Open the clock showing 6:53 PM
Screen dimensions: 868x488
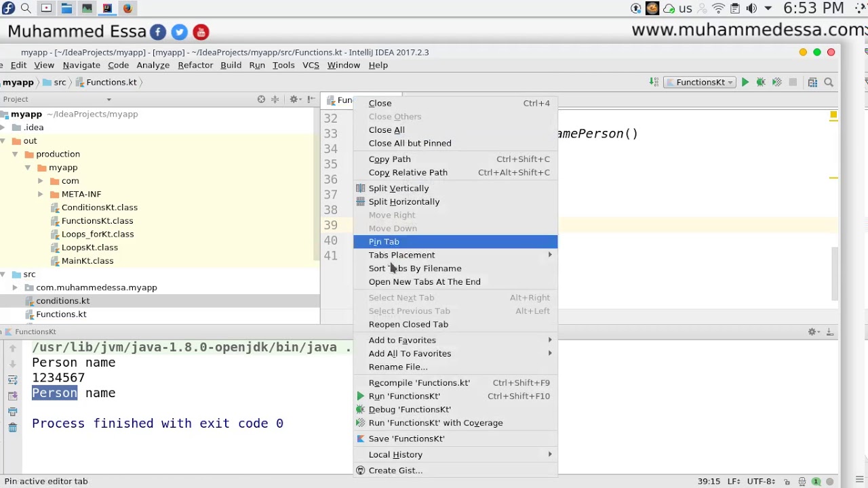pos(813,8)
